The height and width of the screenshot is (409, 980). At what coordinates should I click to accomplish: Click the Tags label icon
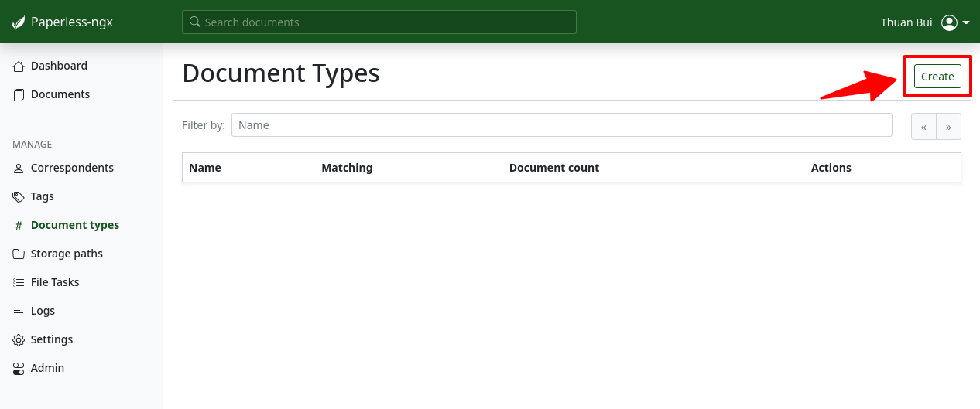19,197
